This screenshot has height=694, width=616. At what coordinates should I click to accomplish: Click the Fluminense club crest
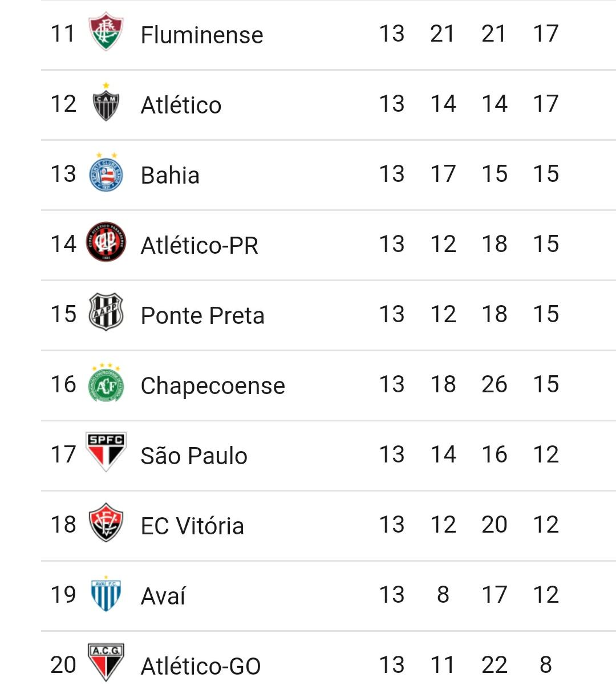tap(106, 31)
